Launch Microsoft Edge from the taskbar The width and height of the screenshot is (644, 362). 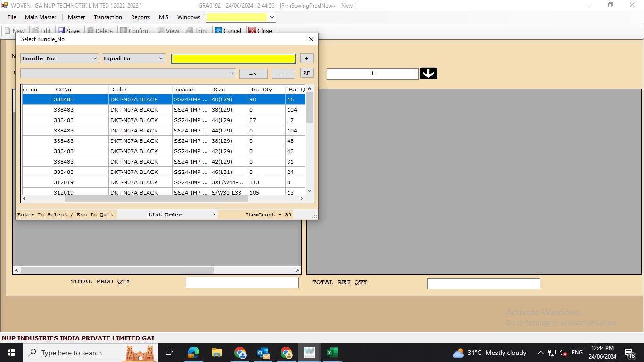pyautogui.click(x=193, y=353)
